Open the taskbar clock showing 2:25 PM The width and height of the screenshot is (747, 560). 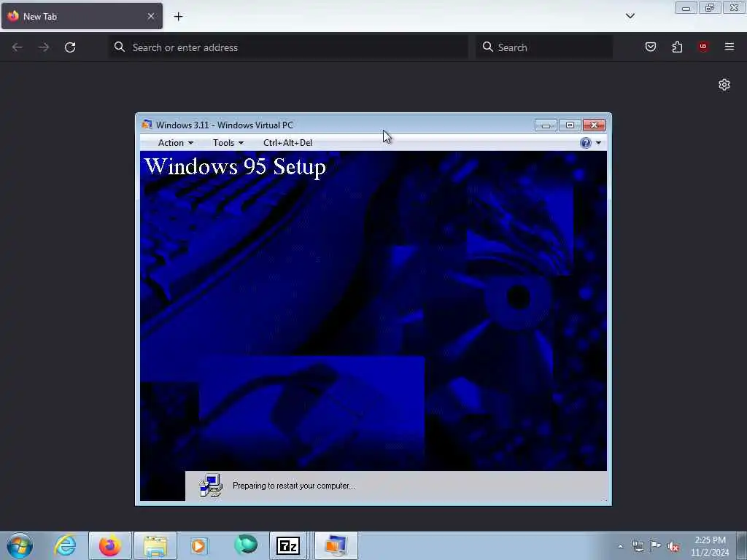point(710,546)
